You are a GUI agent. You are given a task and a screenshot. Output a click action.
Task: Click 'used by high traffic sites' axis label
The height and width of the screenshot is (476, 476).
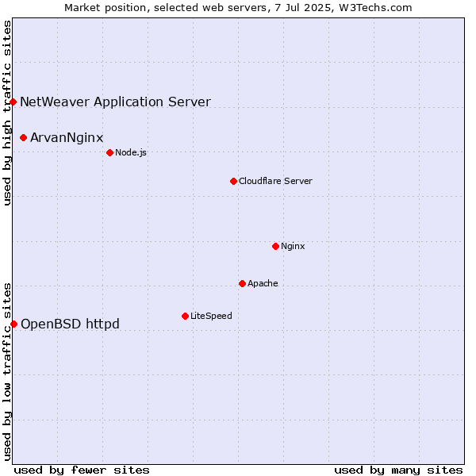click(7, 113)
